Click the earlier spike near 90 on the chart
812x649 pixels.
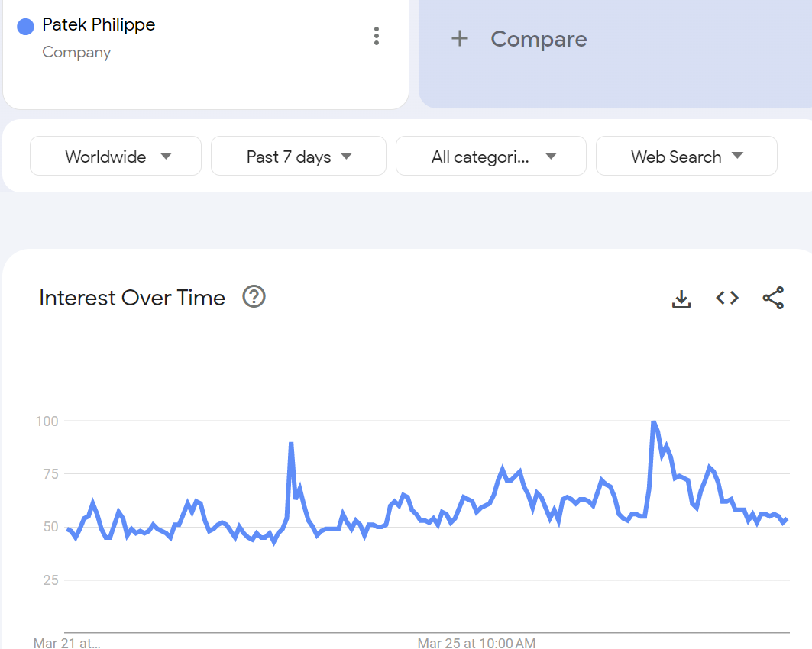pyautogui.click(x=291, y=444)
